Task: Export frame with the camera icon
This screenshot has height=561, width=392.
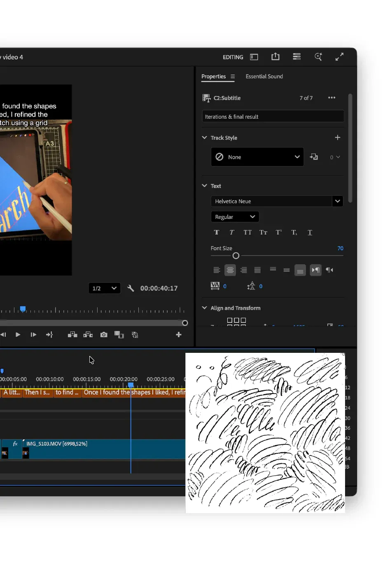Action: click(104, 335)
